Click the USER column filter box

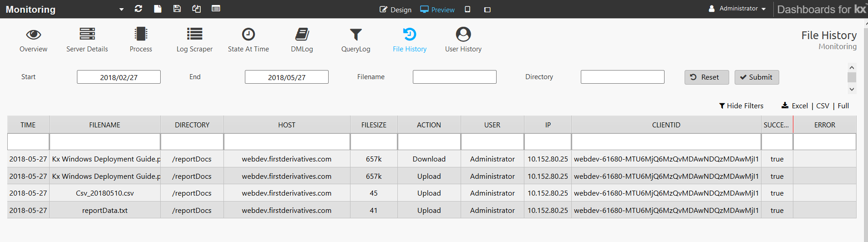click(x=492, y=141)
